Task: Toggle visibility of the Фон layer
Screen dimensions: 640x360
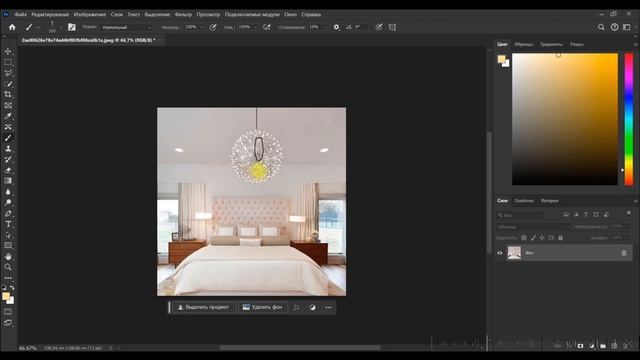Action: coord(500,253)
